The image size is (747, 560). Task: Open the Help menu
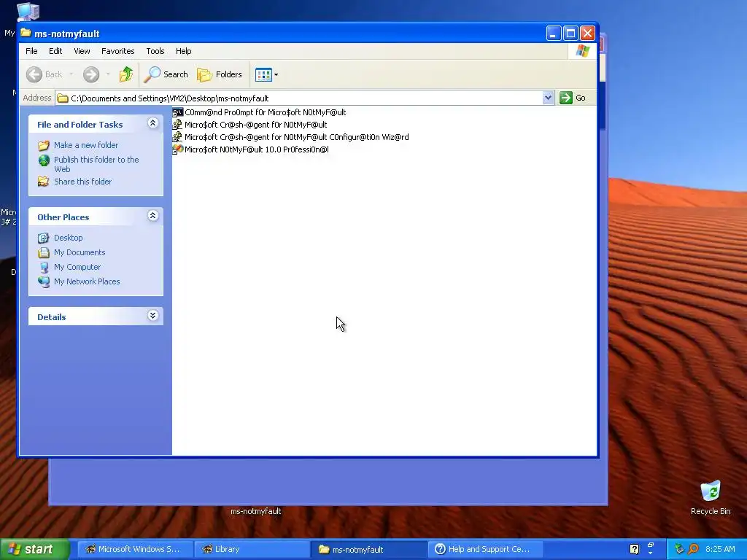(x=183, y=51)
